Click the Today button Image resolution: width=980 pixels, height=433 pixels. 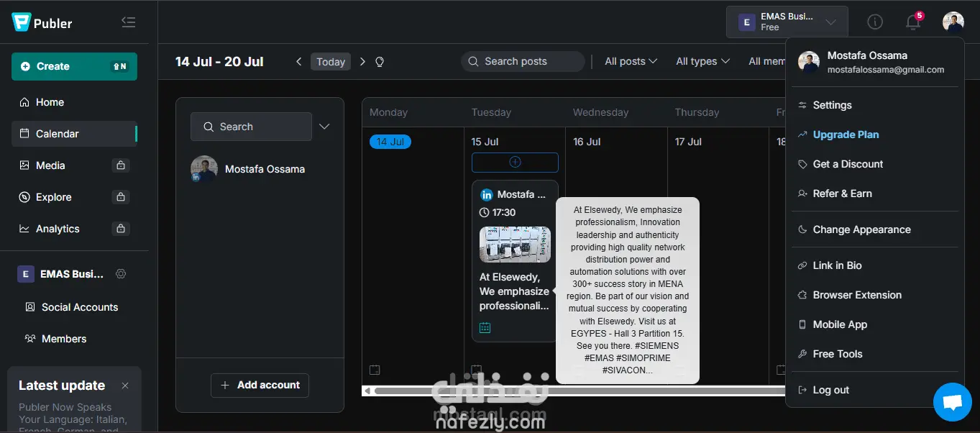tap(331, 62)
